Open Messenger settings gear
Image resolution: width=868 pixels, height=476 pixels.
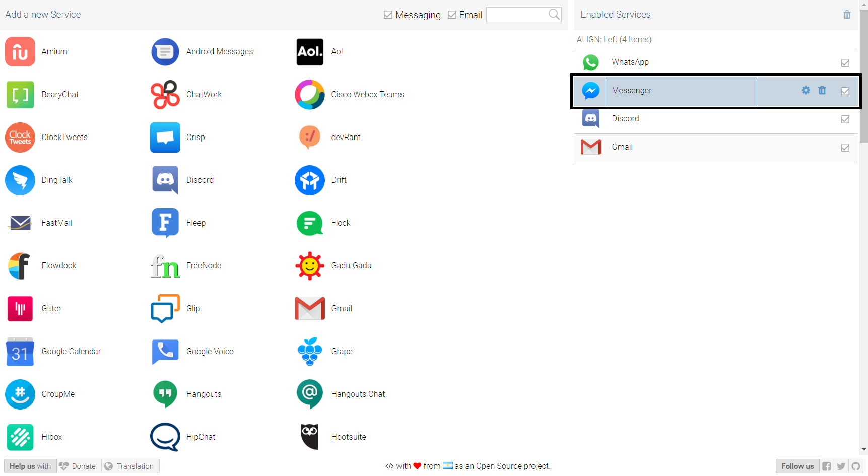806,90
